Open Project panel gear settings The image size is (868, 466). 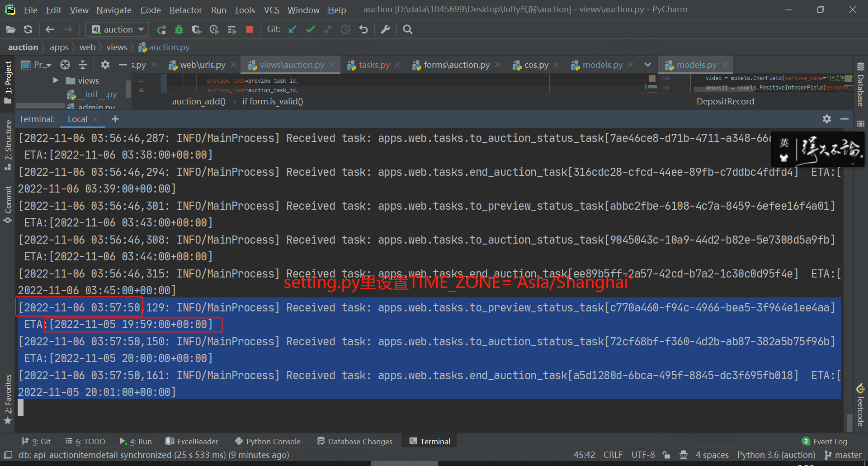pyautogui.click(x=105, y=65)
